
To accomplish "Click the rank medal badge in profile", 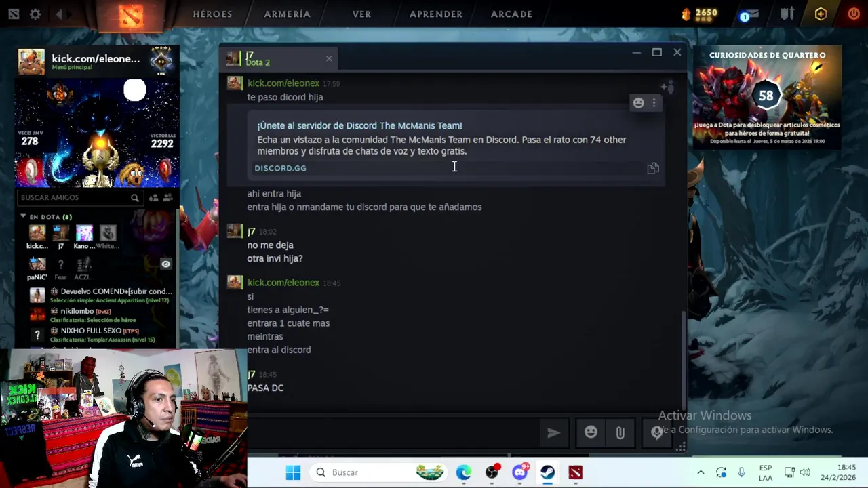I will click(x=161, y=60).
